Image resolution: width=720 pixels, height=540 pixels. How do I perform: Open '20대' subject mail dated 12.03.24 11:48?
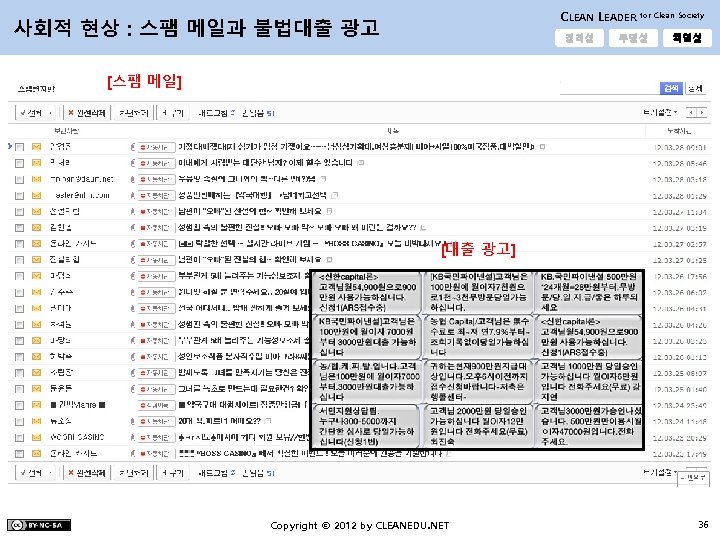(219, 421)
